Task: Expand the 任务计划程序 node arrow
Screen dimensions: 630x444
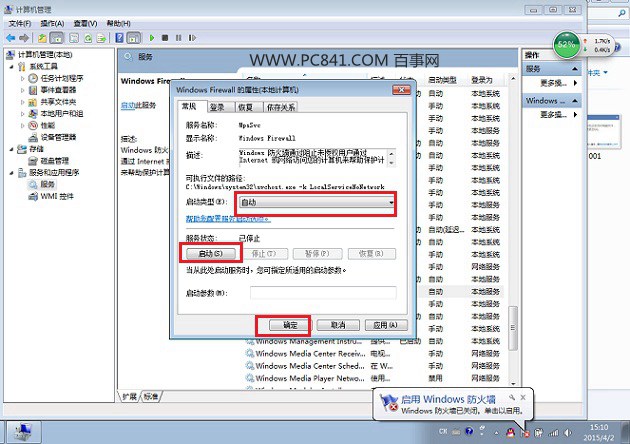Action: point(22,78)
